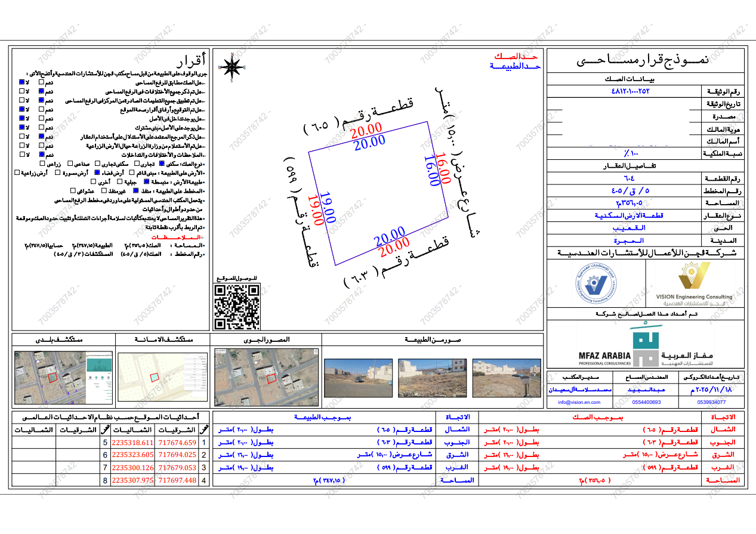Click the red حد الصك legend label
Image resolution: width=756 pixels, height=534 pixels.
(516, 57)
